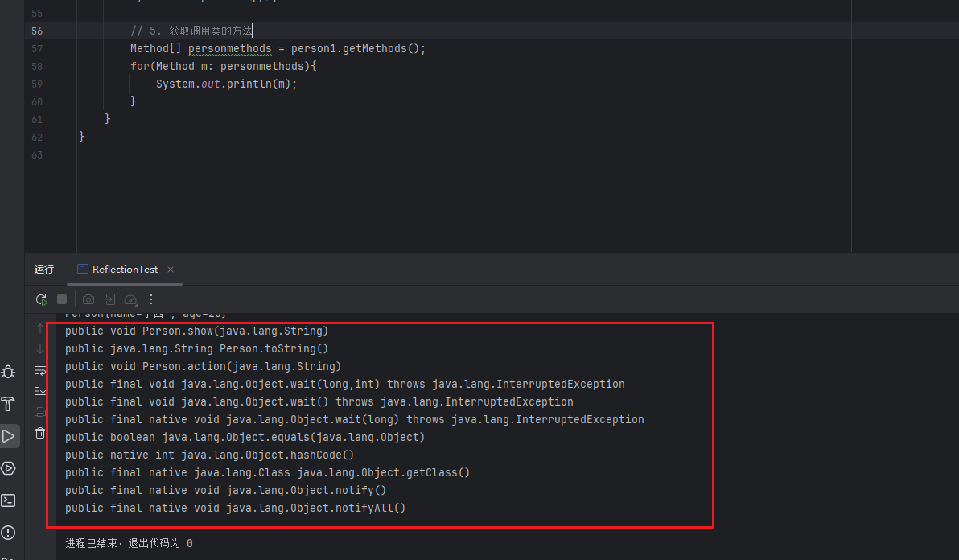
Task: Open the Debug tool window bug icon
Action: 8,372
